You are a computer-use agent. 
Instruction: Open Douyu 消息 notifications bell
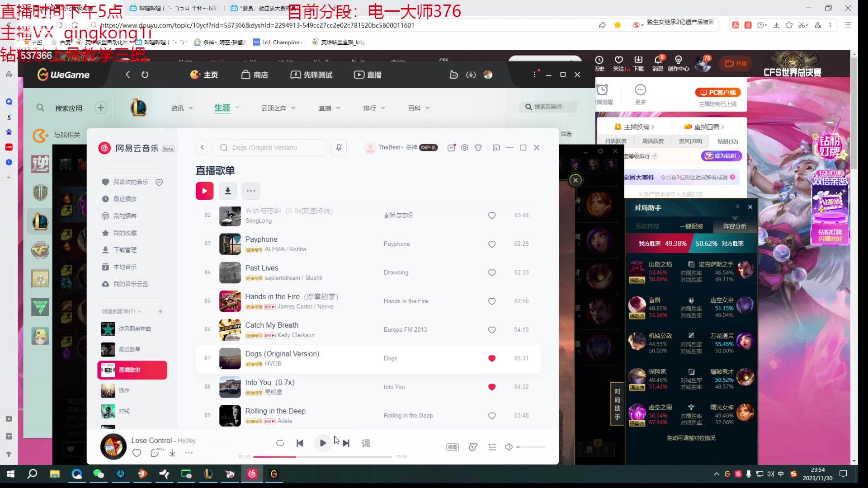coord(658,63)
